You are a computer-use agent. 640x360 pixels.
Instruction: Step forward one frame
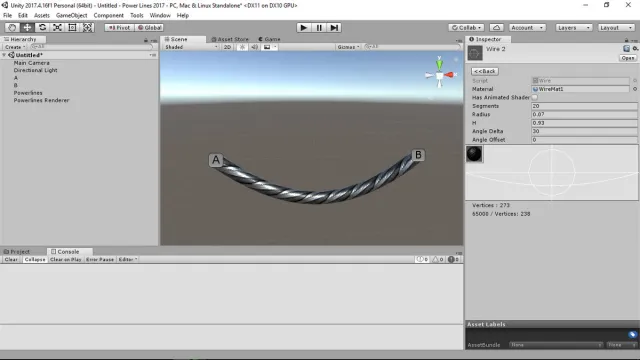(x=334, y=27)
